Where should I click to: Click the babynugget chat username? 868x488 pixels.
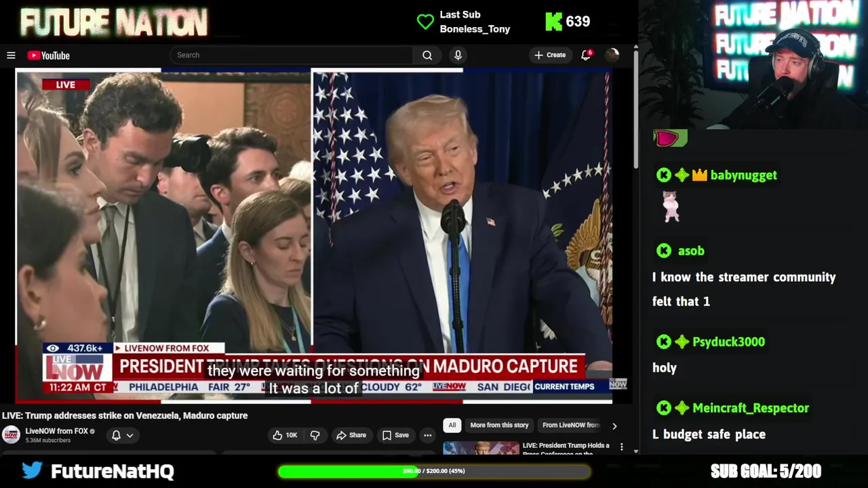point(743,175)
